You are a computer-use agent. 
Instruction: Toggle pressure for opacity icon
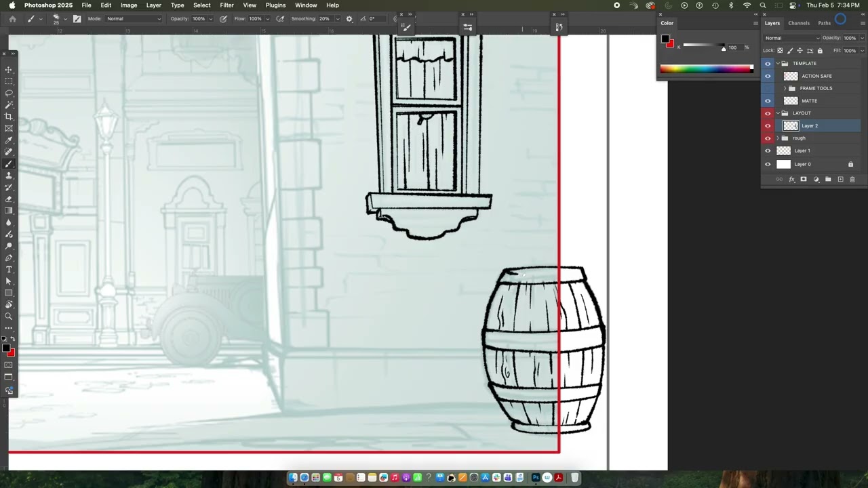pos(224,18)
